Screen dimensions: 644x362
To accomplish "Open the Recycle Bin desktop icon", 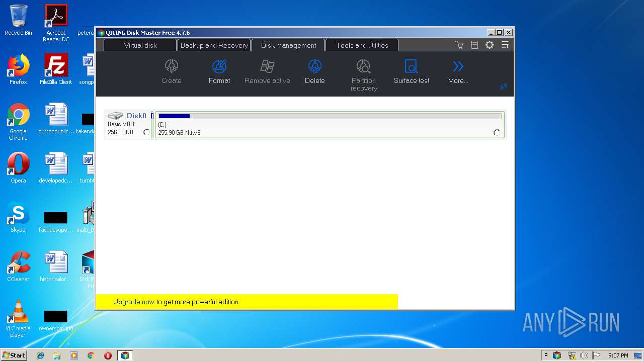I will pos(18,20).
